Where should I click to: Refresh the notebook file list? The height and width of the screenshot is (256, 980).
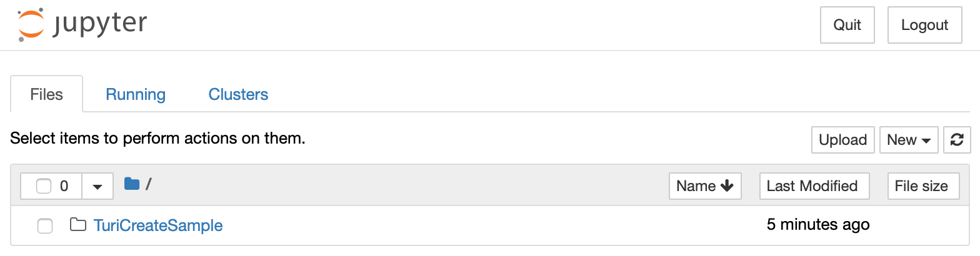pos(957,140)
